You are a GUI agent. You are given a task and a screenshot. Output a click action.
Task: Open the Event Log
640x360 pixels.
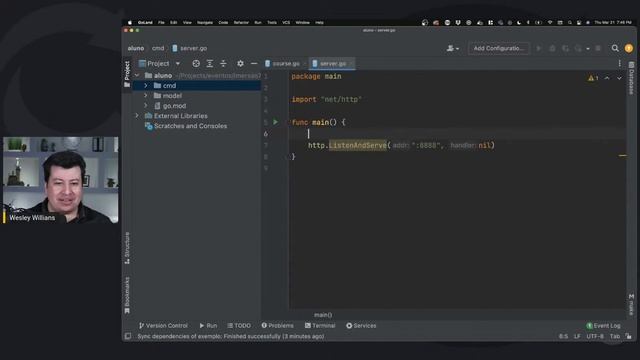point(603,326)
